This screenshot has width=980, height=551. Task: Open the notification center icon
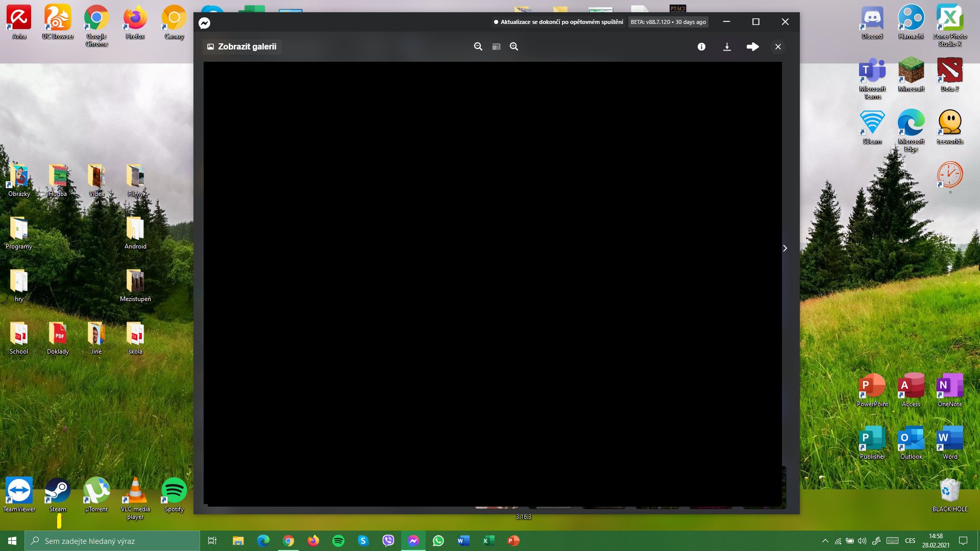[963, 541]
